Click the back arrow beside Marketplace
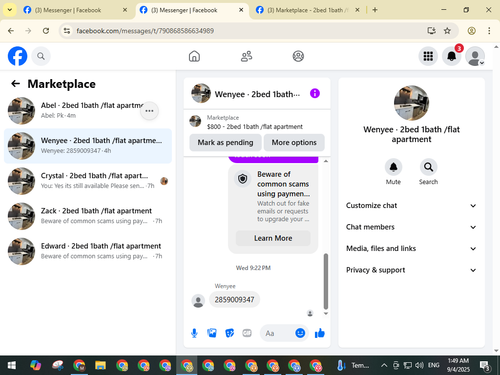The width and height of the screenshot is (500, 375). coord(16,83)
